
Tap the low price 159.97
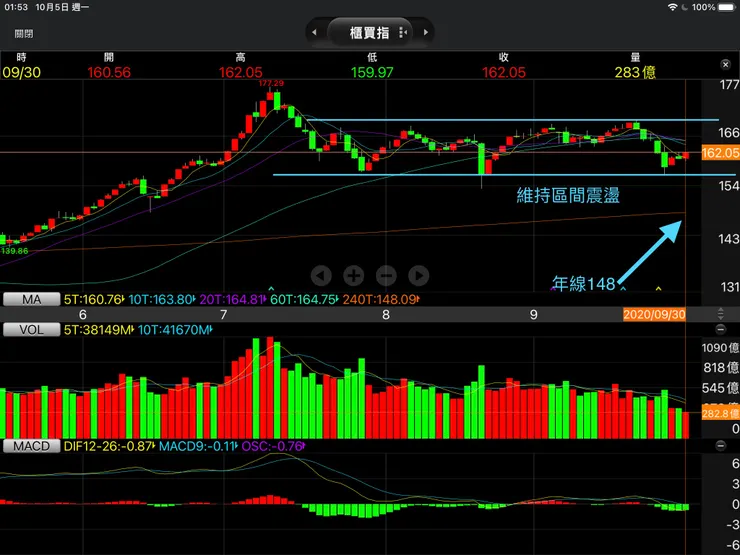tap(372, 72)
